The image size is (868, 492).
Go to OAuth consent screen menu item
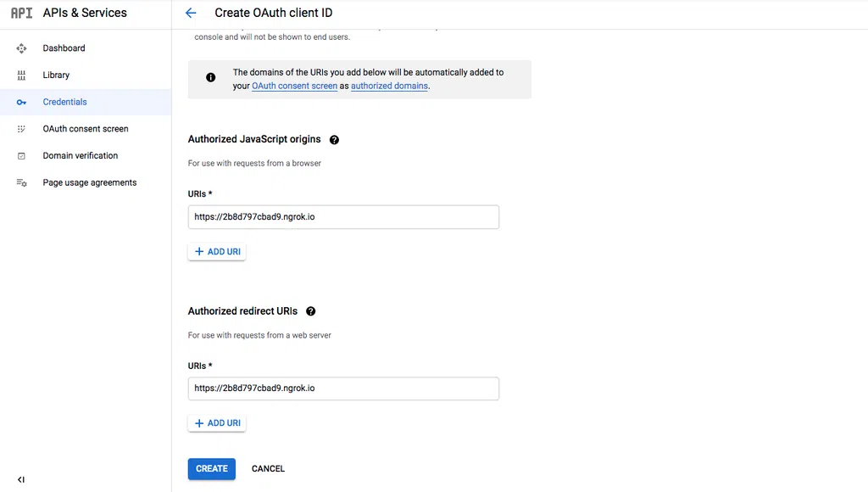coord(86,129)
